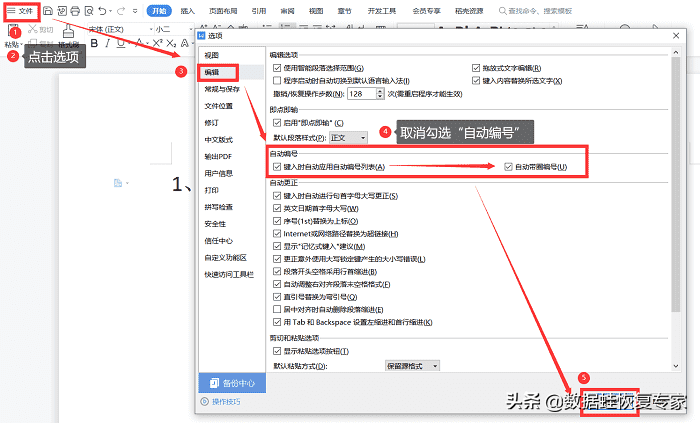Open the 稻壳资源 tab
Screen dimensions: 700x423
[469, 11]
